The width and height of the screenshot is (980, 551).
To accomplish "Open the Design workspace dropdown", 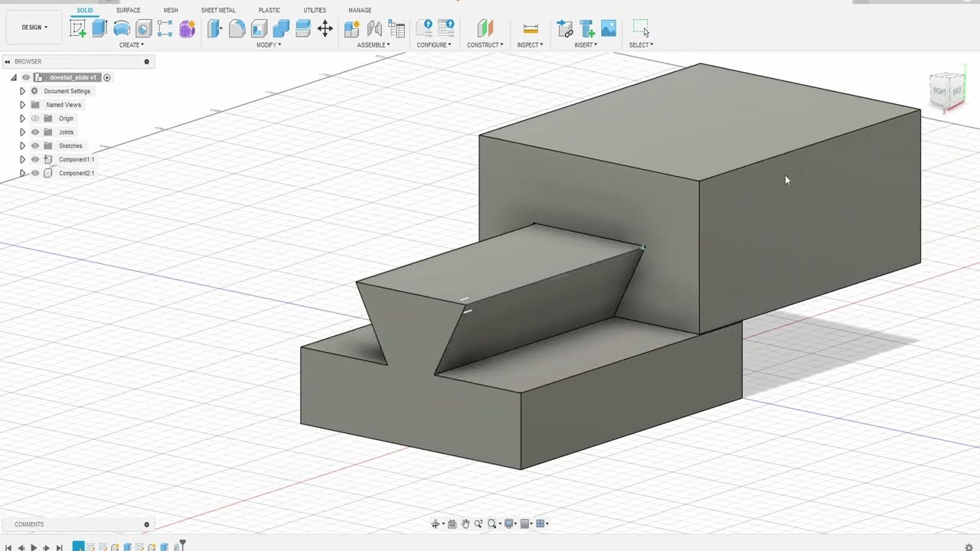I will (34, 28).
